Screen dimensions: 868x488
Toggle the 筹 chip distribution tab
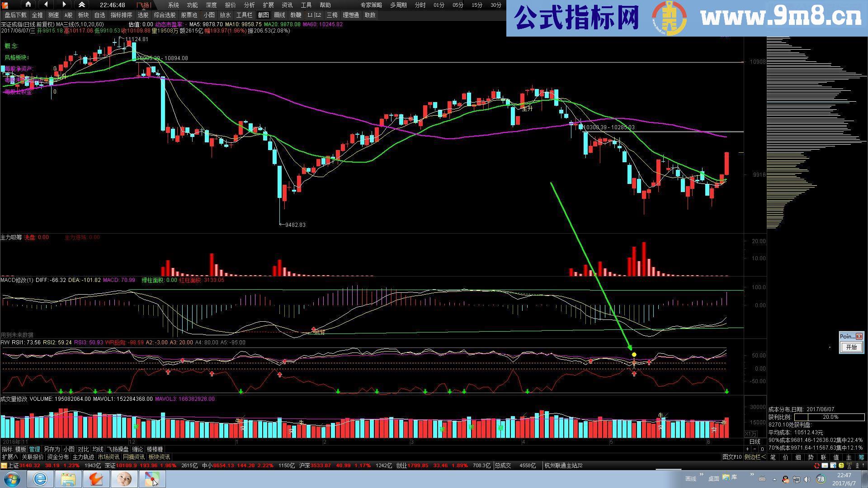click(x=861, y=457)
